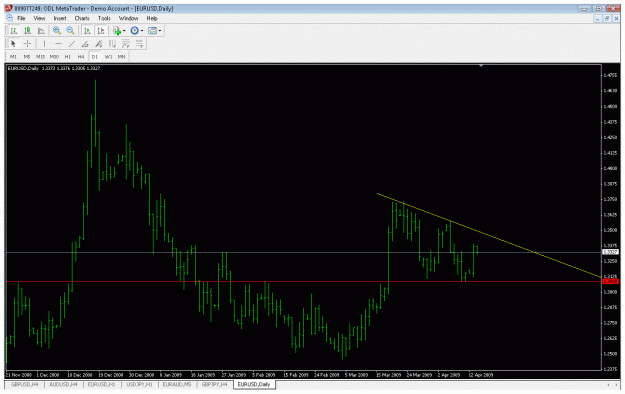Toggle Auto Scroll chart button
Viewport: 625px width, 394px height.
coord(87,31)
